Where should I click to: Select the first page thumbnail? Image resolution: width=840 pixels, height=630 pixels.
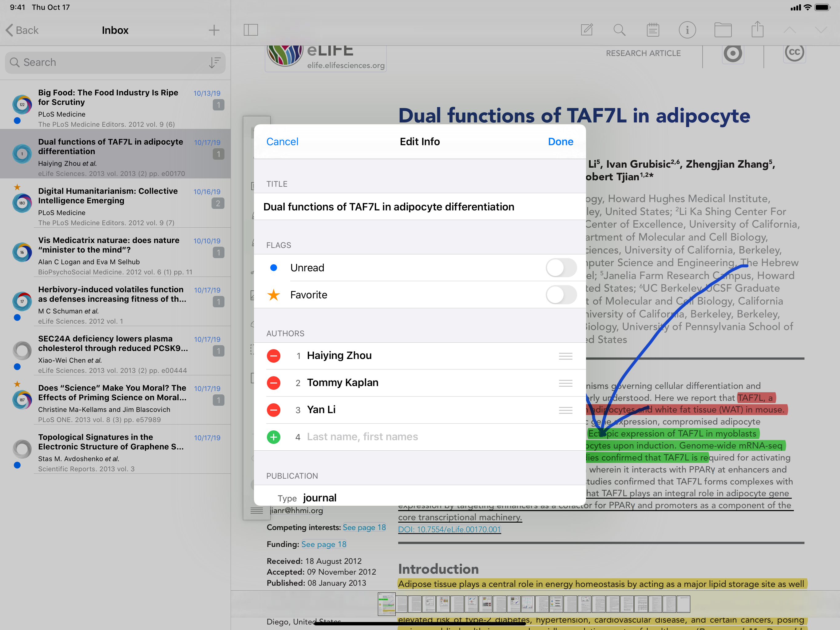pyautogui.click(x=386, y=604)
